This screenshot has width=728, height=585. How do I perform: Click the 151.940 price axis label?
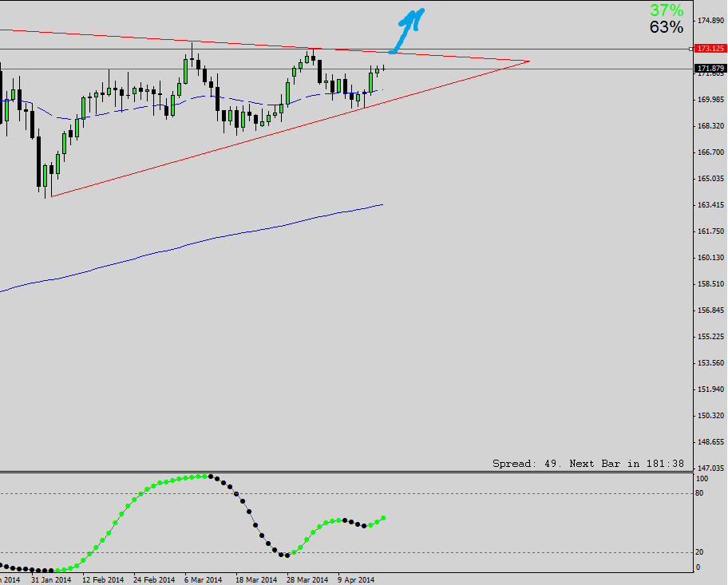(711, 389)
